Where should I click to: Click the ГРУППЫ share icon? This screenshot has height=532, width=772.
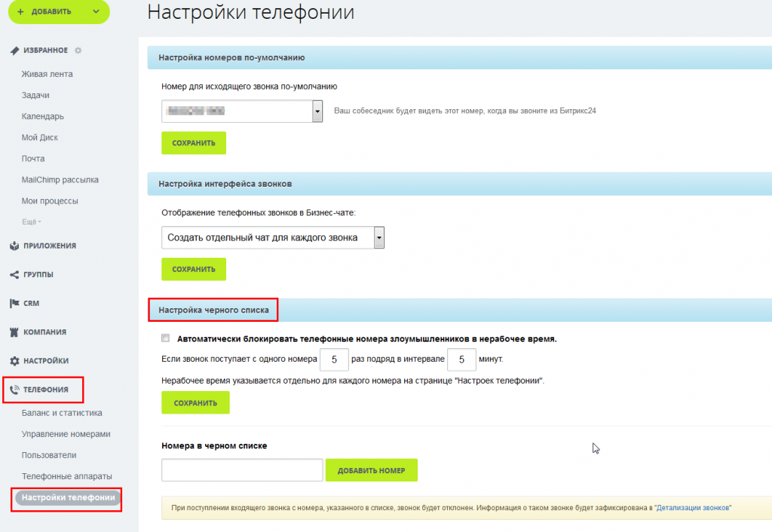(14, 274)
